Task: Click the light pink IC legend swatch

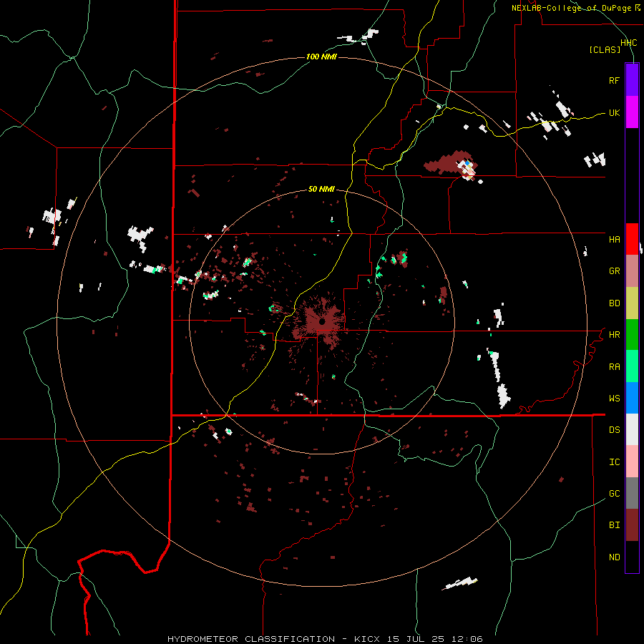Action: coord(632,462)
